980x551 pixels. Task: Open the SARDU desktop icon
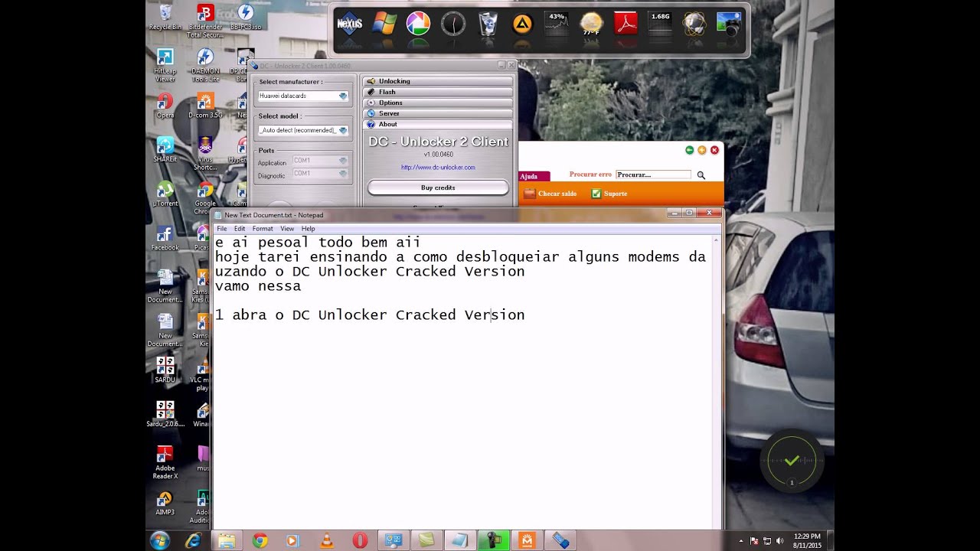pyautogui.click(x=165, y=370)
